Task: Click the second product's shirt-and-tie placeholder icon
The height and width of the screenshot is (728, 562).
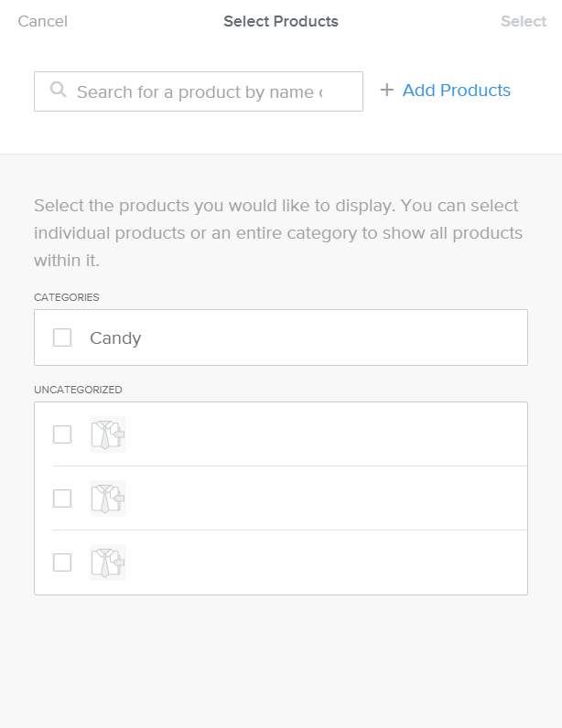Action: click(x=108, y=498)
